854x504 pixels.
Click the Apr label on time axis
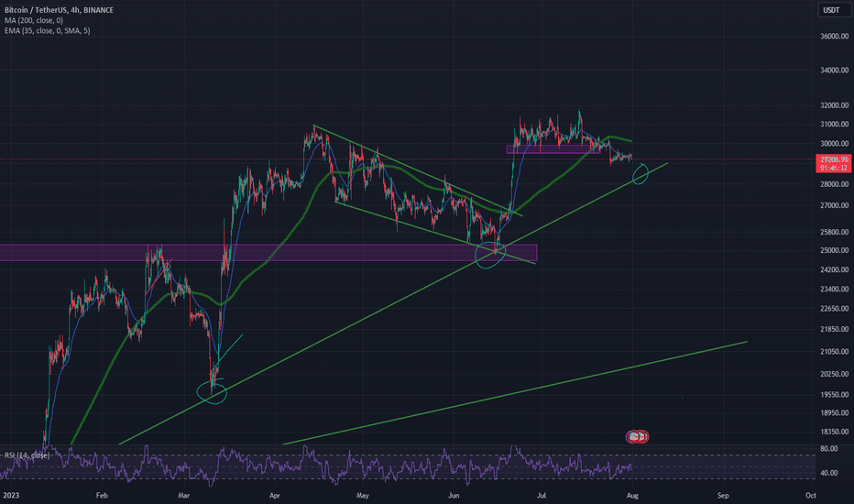point(275,495)
